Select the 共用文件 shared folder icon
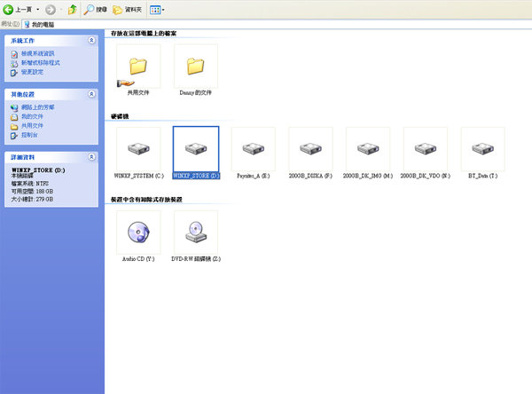This screenshot has height=394, width=532. (137, 68)
